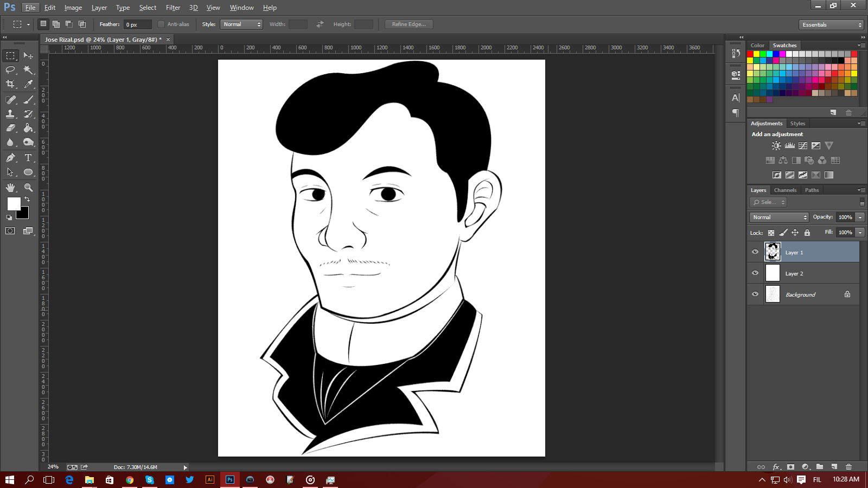The height and width of the screenshot is (488, 868).
Task: Select the Pen tool
Action: point(10,158)
